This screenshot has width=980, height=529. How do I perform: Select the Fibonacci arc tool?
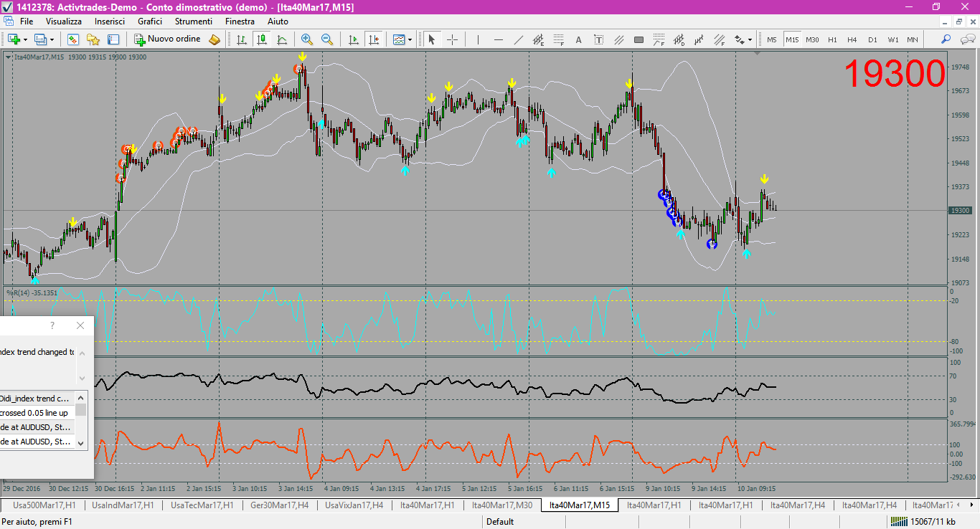tap(659, 39)
